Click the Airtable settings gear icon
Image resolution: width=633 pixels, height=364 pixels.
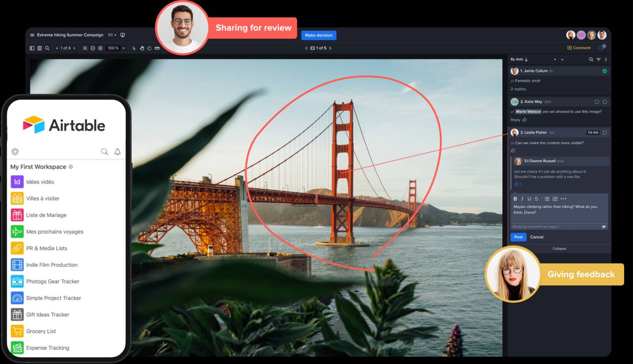15,152
